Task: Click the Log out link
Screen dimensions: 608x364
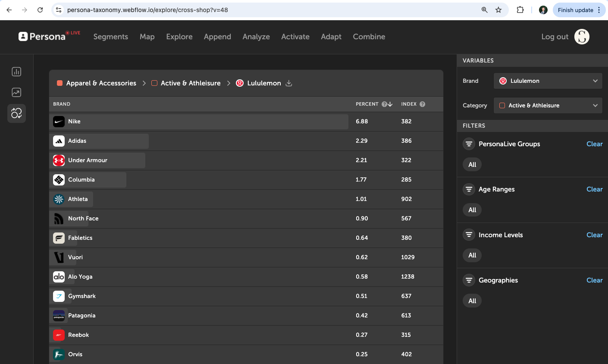Action: point(555,37)
